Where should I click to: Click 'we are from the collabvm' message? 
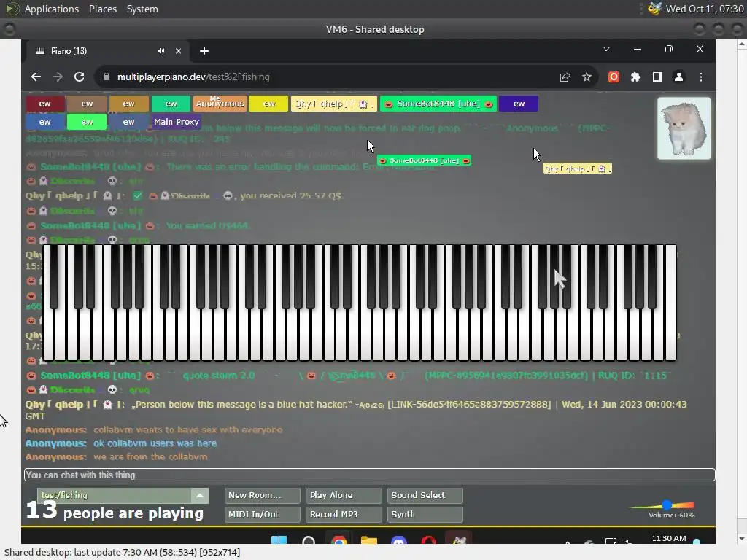point(150,456)
